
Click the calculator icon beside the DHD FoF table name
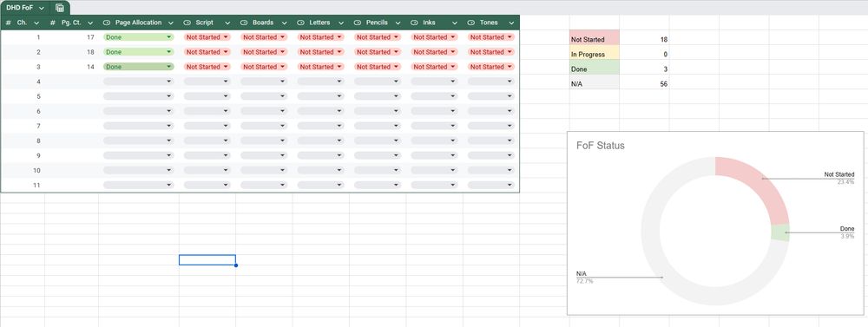point(60,9)
